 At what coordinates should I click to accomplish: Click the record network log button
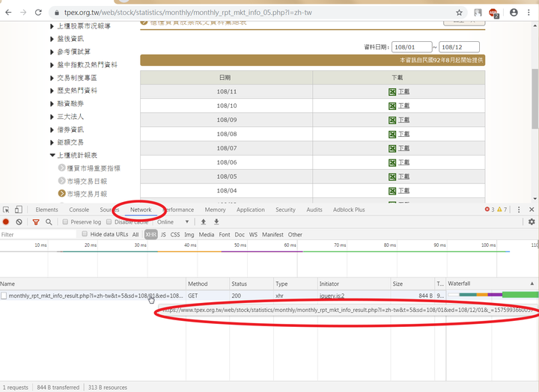pyautogui.click(x=6, y=222)
